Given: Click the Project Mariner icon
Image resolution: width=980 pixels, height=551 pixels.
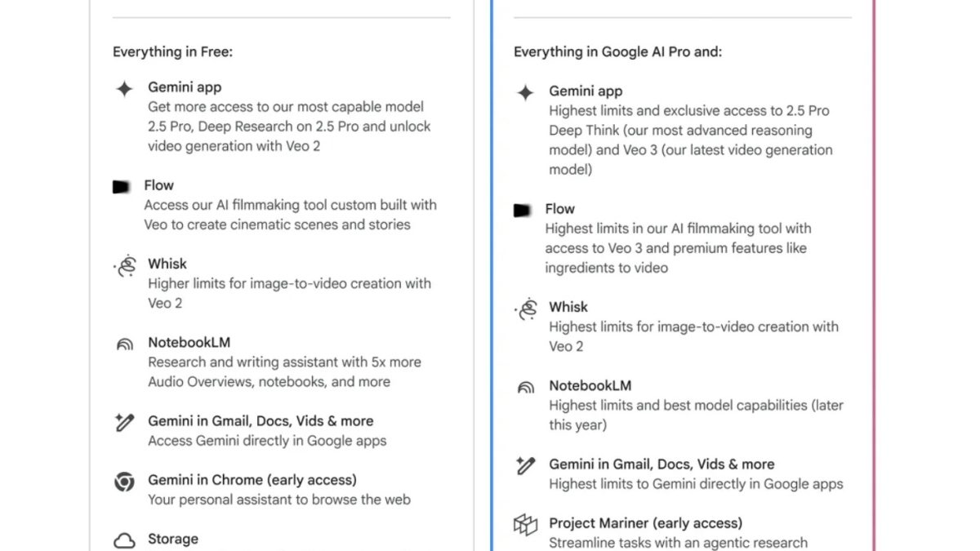Looking at the screenshot, I should [x=525, y=525].
